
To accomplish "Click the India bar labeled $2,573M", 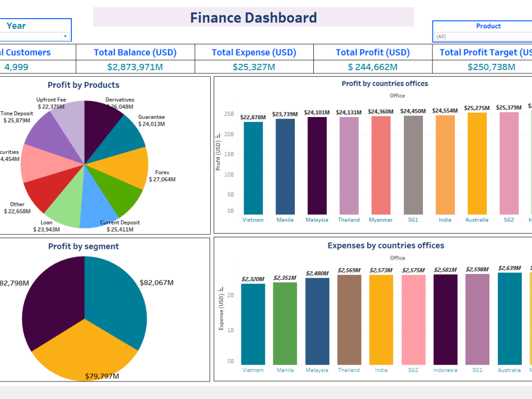I will pyautogui.click(x=381, y=319).
